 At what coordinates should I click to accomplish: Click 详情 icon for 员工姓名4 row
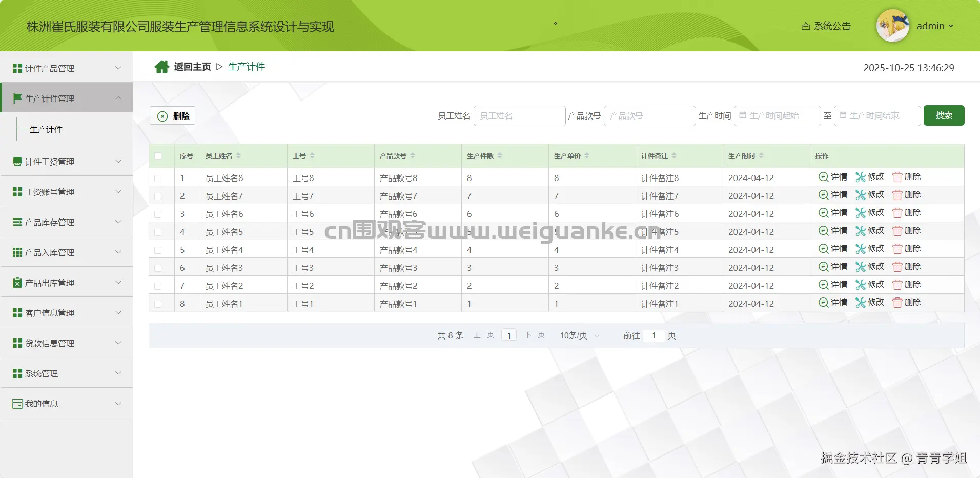pyautogui.click(x=823, y=249)
